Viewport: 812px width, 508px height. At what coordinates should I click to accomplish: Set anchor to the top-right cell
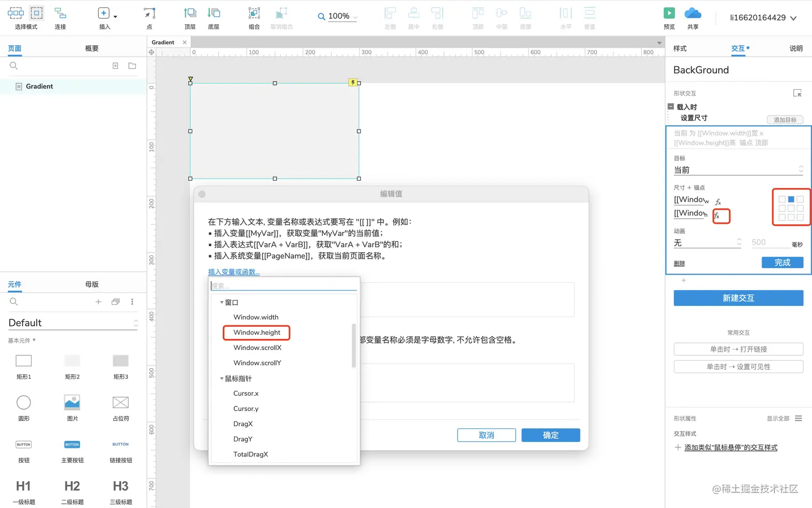(800, 199)
